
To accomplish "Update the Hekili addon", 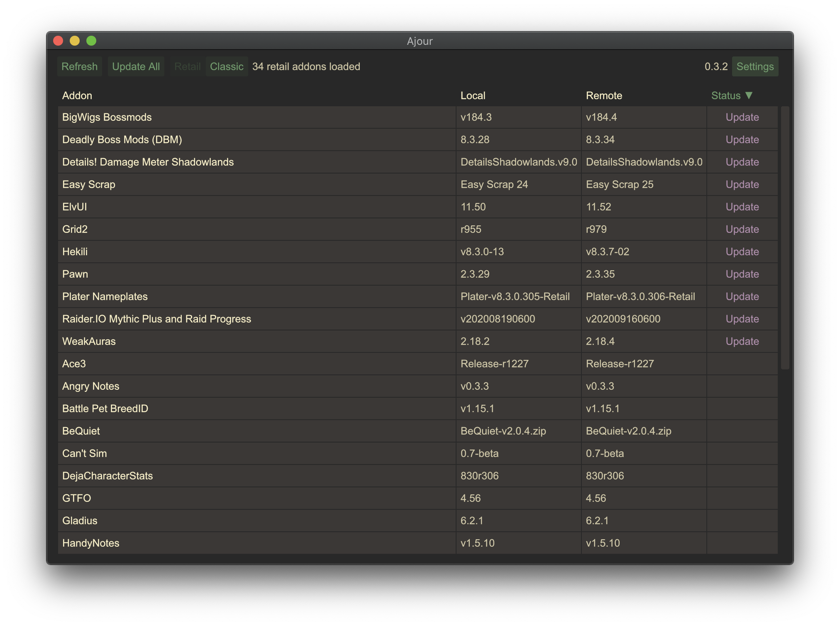I will click(x=742, y=252).
